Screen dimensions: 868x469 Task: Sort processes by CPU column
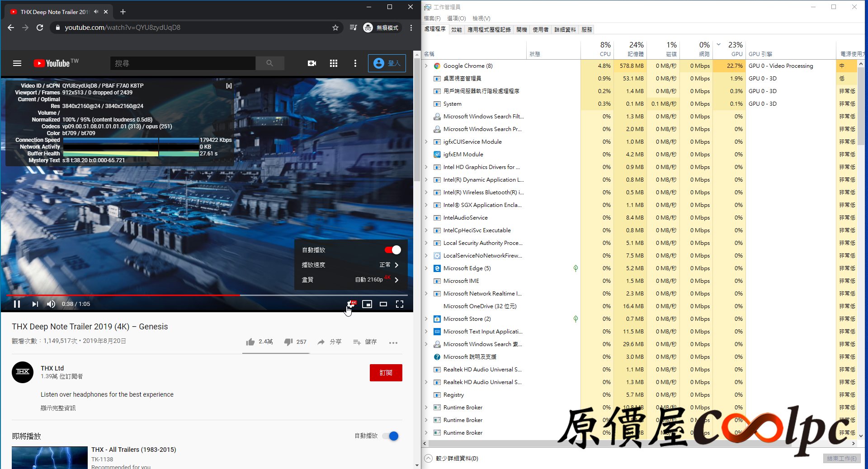click(x=597, y=49)
